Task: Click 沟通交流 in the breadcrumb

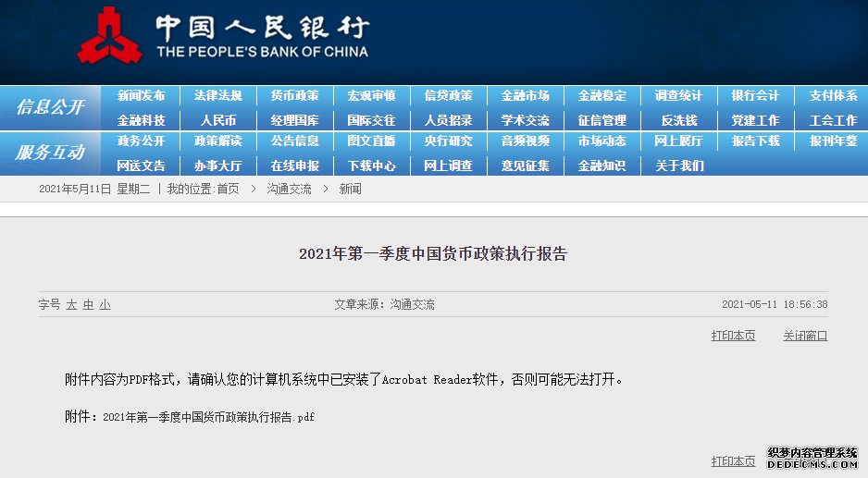Action: click(289, 190)
